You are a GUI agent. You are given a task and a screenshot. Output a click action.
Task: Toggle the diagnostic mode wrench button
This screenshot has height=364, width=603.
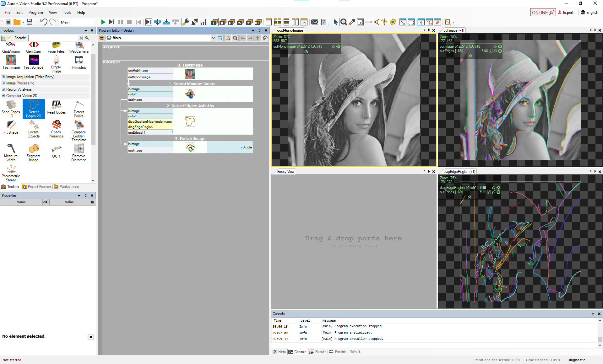pyautogui.click(x=186, y=22)
